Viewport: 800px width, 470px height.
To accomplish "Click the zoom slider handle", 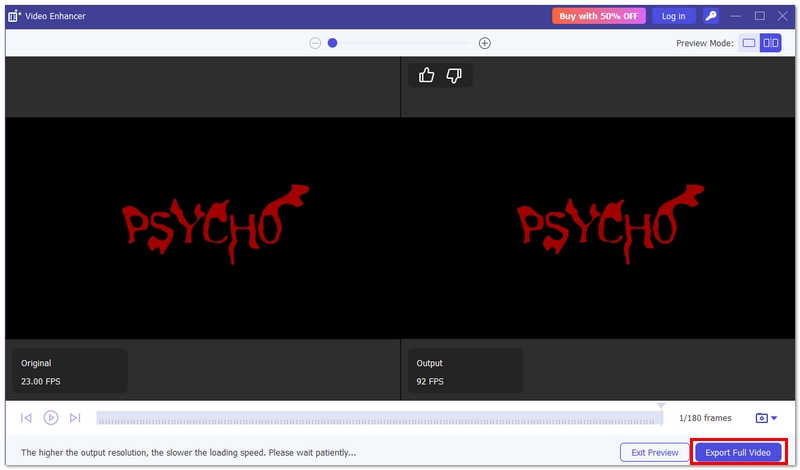I will pyautogui.click(x=333, y=43).
